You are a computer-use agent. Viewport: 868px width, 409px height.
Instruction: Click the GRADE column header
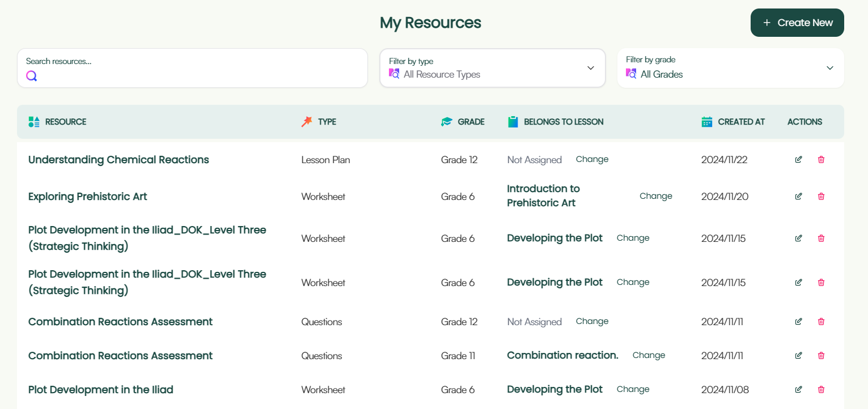click(x=471, y=122)
